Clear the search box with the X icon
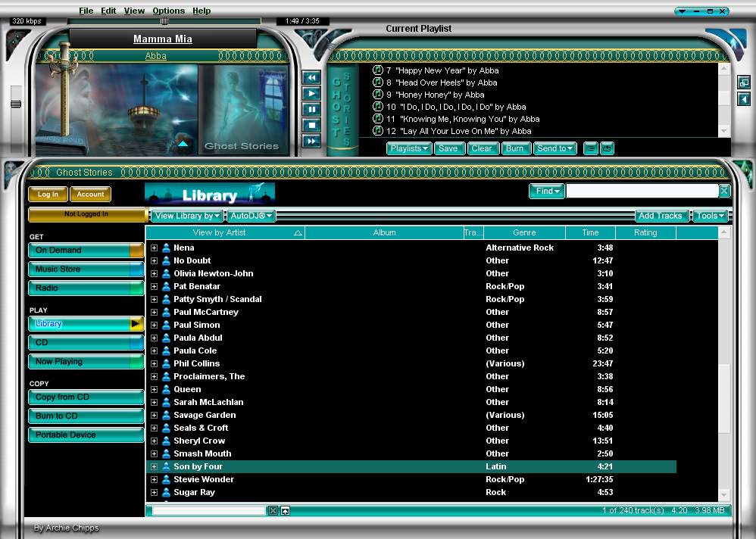The image size is (756, 539). (x=724, y=192)
